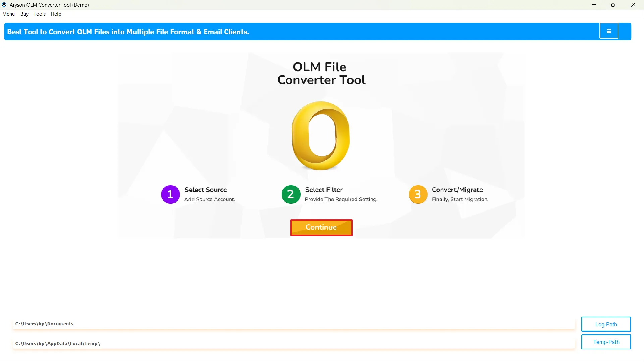Click the green step 2 circle
644x362 pixels.
pos(291,194)
